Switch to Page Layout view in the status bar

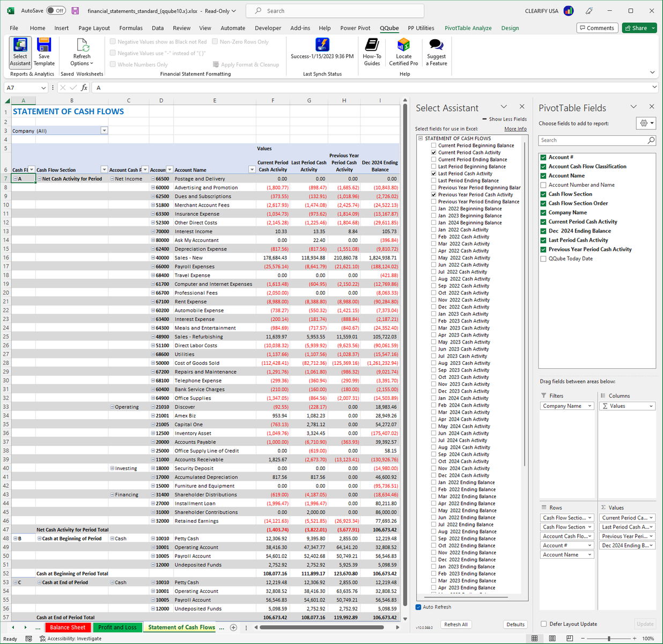pyautogui.click(x=552, y=639)
